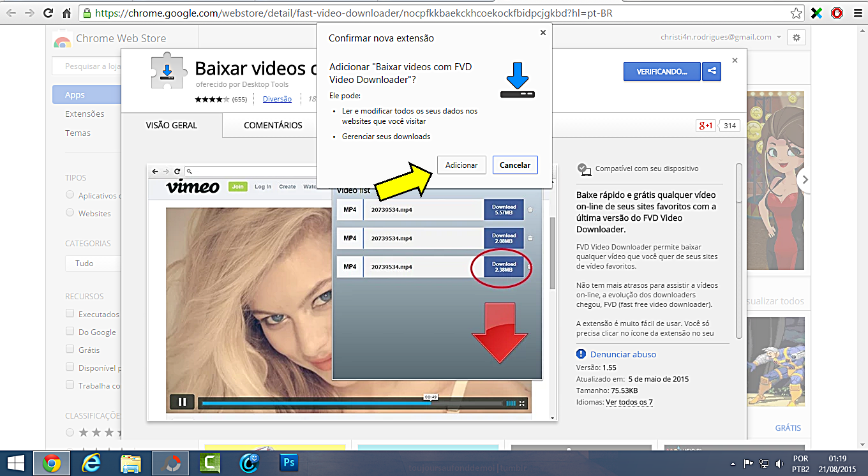Open Photoshop from the taskbar
The height and width of the screenshot is (476, 868).
pyautogui.click(x=289, y=462)
